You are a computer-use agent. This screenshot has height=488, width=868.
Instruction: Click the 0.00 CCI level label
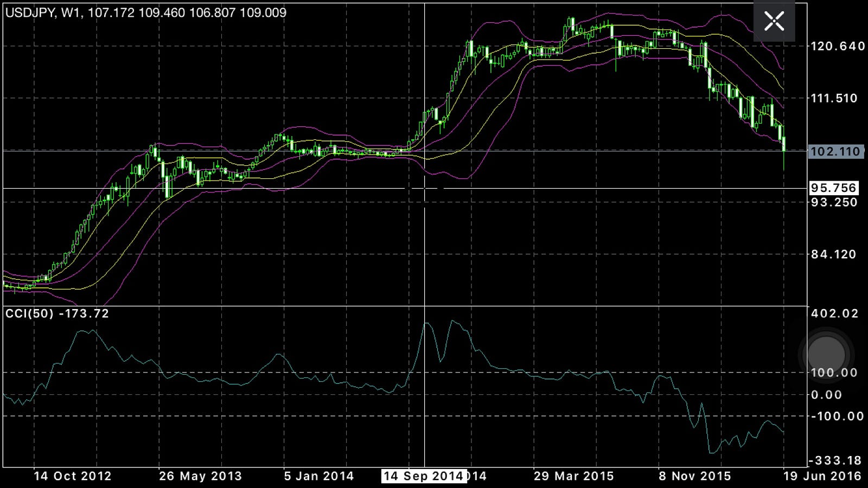click(x=826, y=395)
